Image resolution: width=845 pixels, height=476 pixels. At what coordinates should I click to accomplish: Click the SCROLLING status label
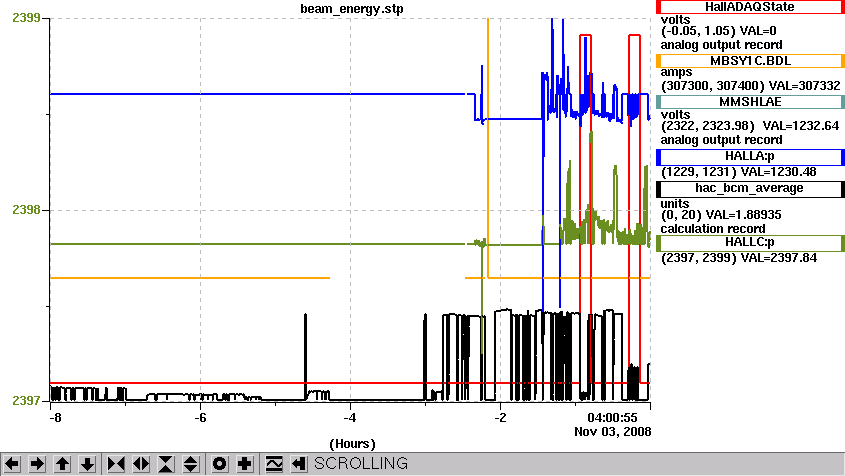(x=361, y=464)
